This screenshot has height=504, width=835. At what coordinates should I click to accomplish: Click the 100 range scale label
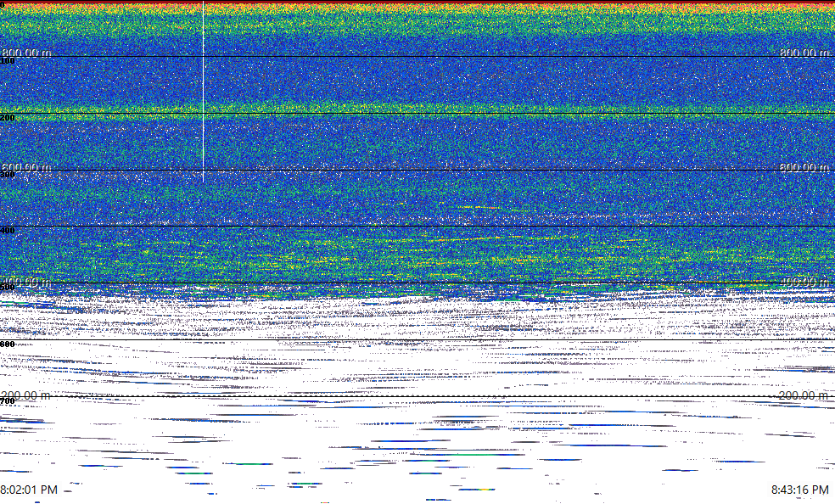point(8,61)
